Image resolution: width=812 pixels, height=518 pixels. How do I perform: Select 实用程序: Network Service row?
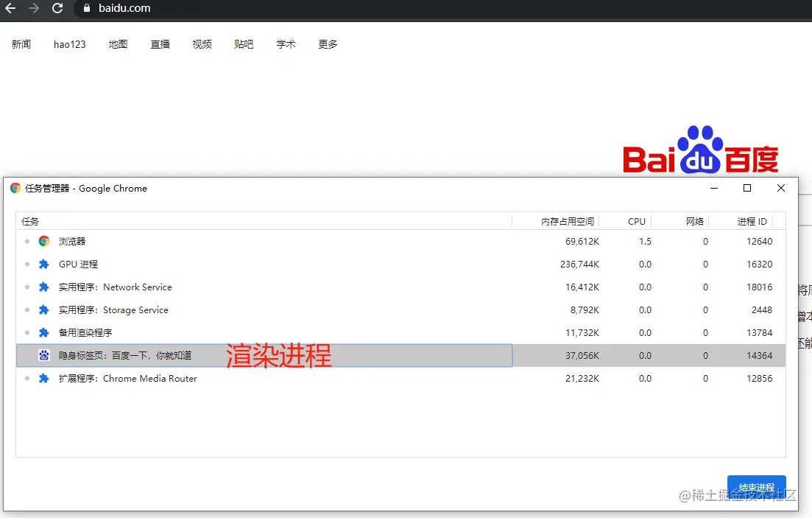point(400,287)
